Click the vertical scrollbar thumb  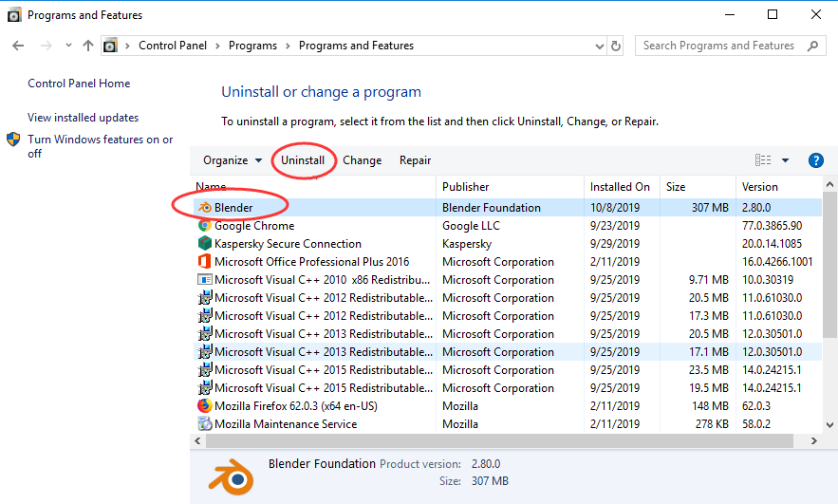[829, 265]
